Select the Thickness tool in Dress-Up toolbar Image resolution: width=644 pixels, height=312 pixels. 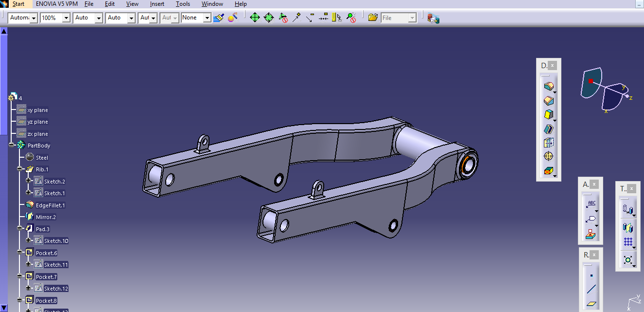pyautogui.click(x=548, y=143)
